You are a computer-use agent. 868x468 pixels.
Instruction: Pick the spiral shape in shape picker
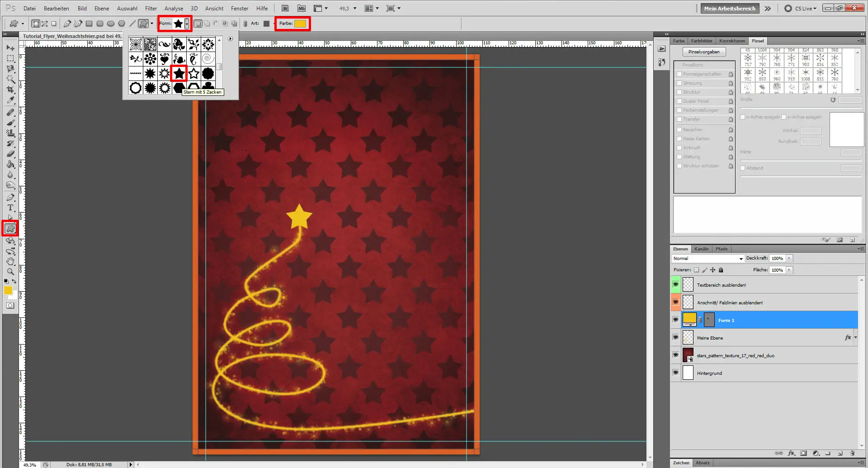pos(208,59)
